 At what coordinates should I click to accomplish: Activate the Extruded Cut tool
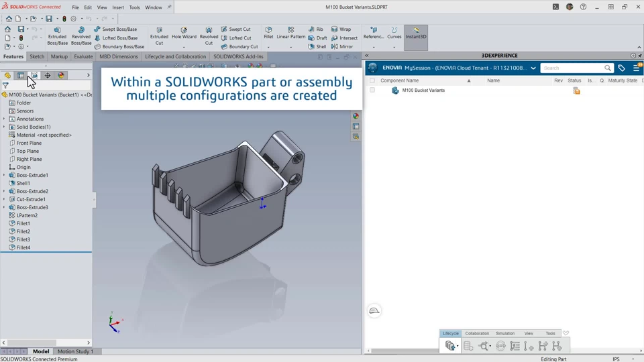159,36
